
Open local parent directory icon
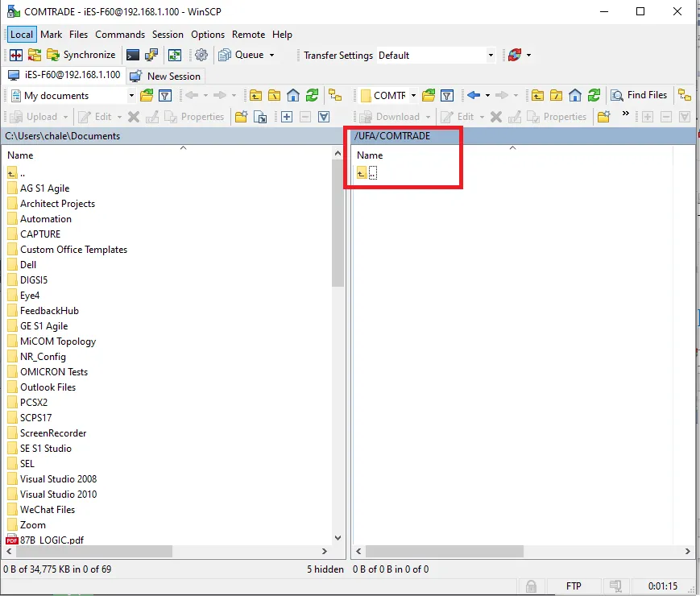pos(255,96)
